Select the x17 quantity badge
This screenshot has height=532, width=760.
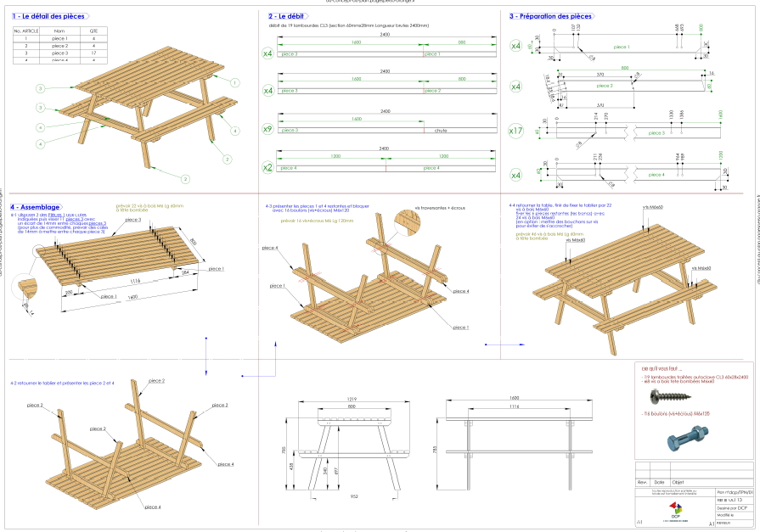(x=515, y=132)
